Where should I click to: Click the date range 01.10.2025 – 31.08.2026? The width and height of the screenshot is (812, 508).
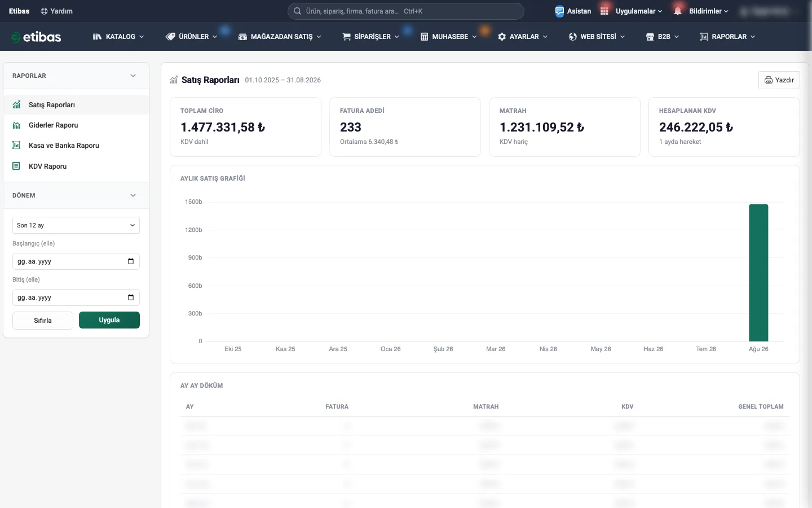(283, 80)
